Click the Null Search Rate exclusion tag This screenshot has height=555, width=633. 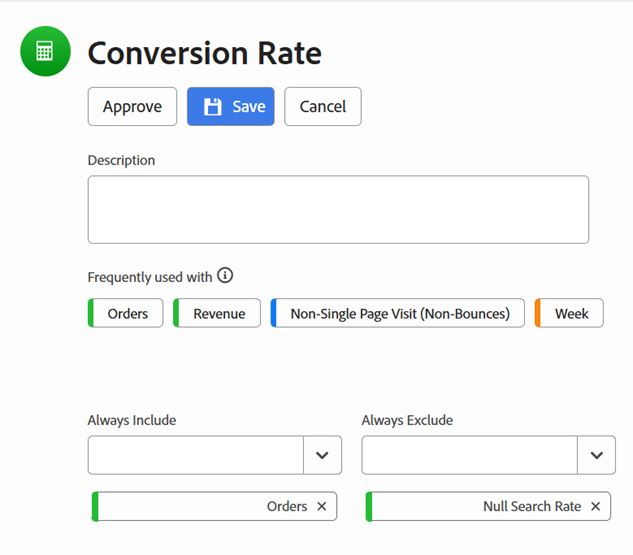531,507
